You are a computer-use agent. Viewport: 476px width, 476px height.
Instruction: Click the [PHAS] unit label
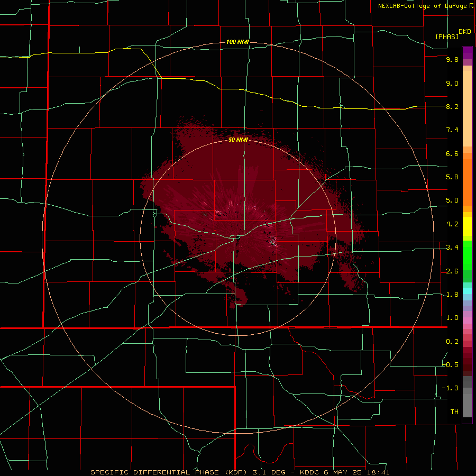[447, 36]
